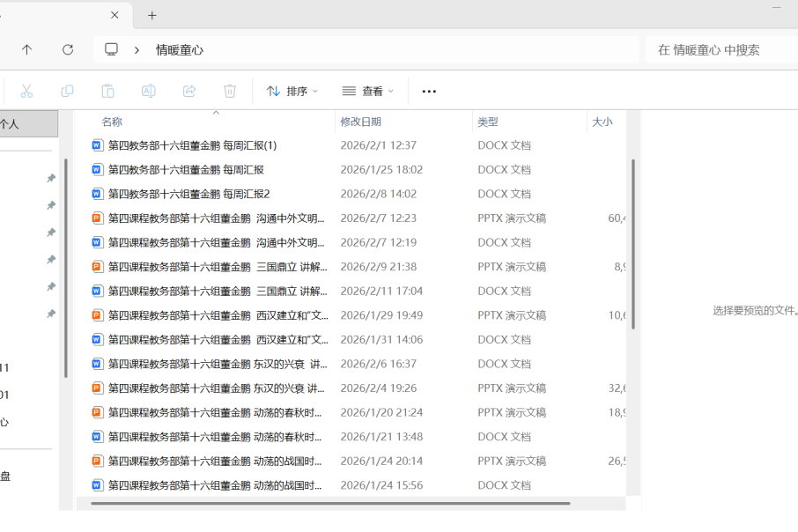Open the See more ellipsis menu
The width and height of the screenshot is (798, 532).
[x=429, y=92]
